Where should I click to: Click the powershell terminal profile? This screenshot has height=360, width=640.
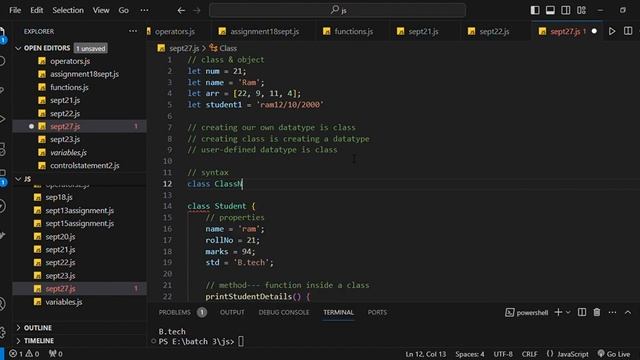point(527,313)
